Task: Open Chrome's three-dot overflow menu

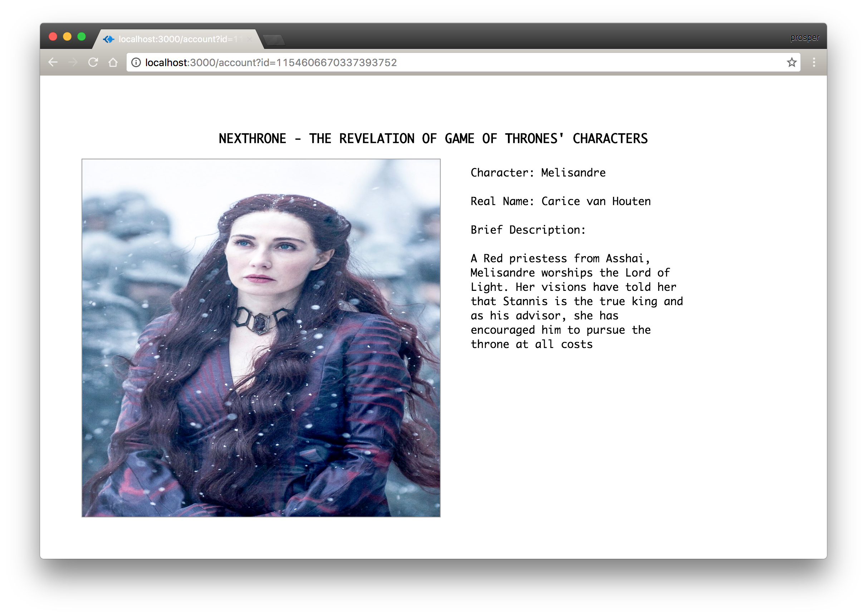Action: [814, 62]
